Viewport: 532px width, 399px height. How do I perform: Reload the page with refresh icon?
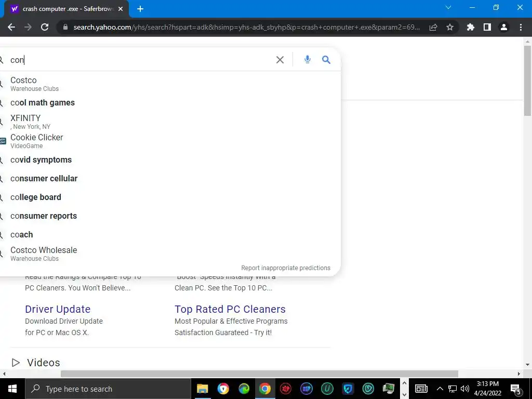click(45, 27)
